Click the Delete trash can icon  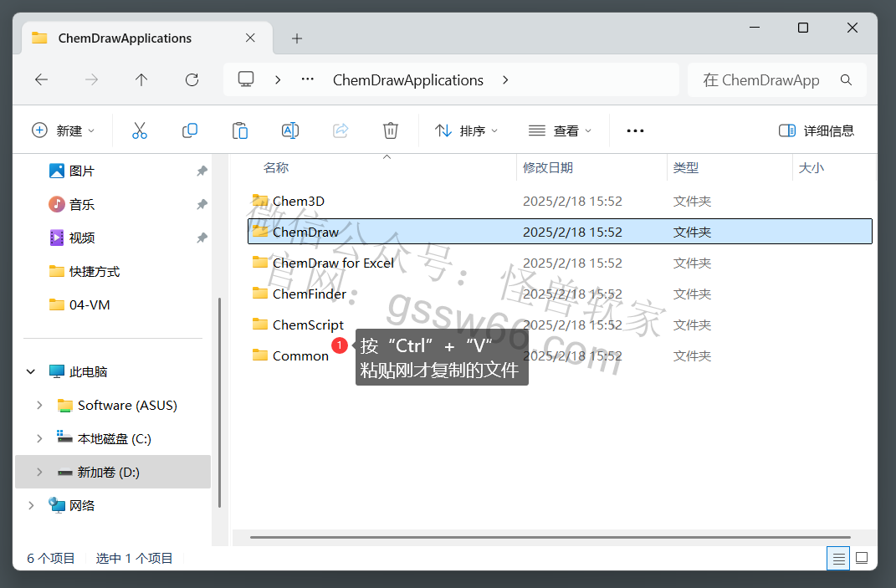pos(391,130)
